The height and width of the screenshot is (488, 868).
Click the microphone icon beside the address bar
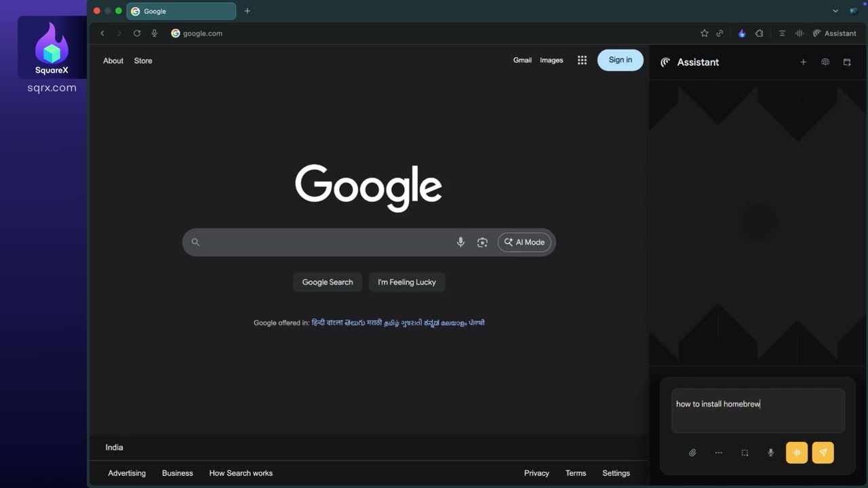pos(155,33)
